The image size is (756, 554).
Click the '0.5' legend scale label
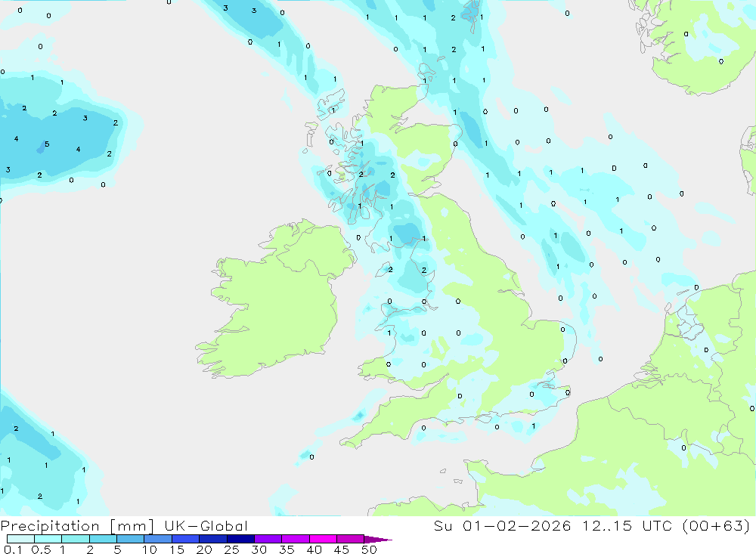click(41, 549)
